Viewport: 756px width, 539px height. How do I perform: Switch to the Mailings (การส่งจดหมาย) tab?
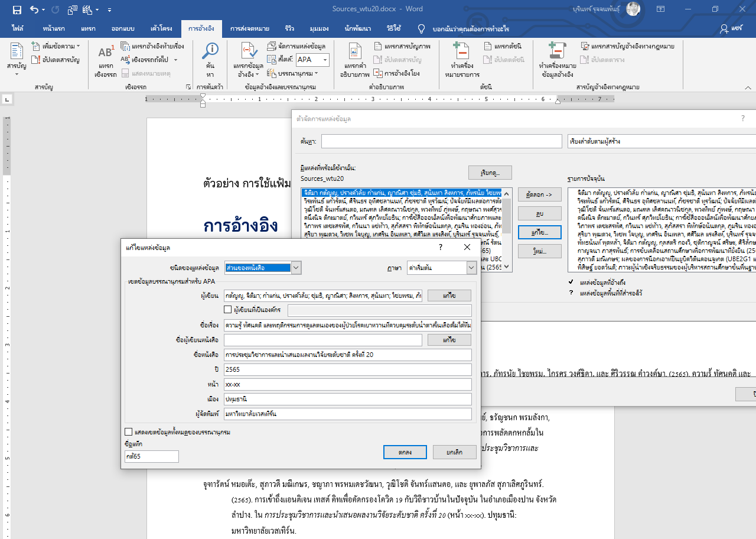point(250,28)
